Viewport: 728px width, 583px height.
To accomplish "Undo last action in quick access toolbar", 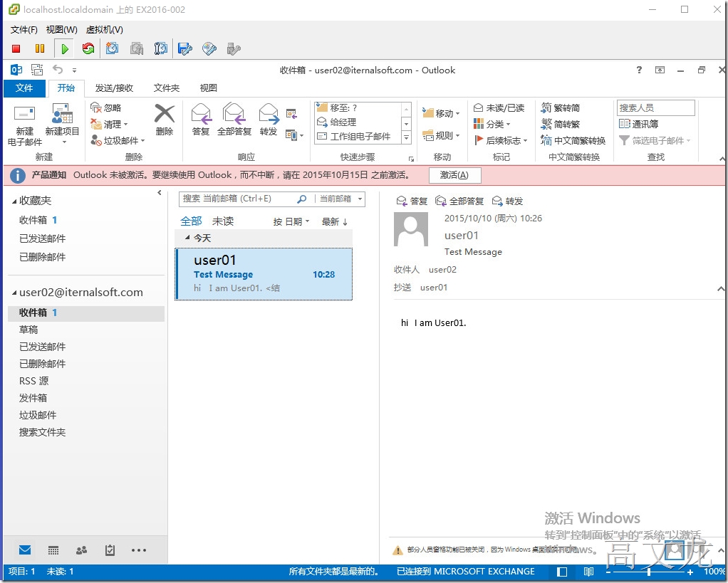I will click(x=58, y=70).
